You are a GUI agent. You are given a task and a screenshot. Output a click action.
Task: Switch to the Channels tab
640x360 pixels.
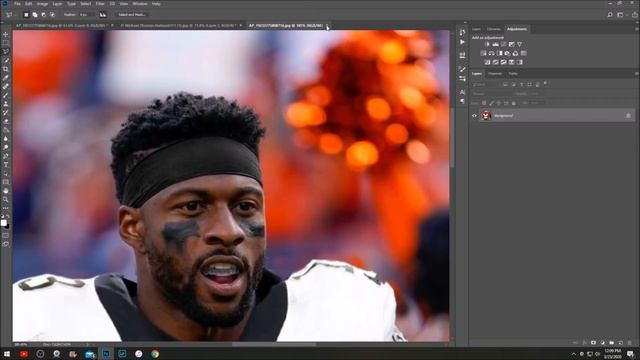(x=495, y=74)
